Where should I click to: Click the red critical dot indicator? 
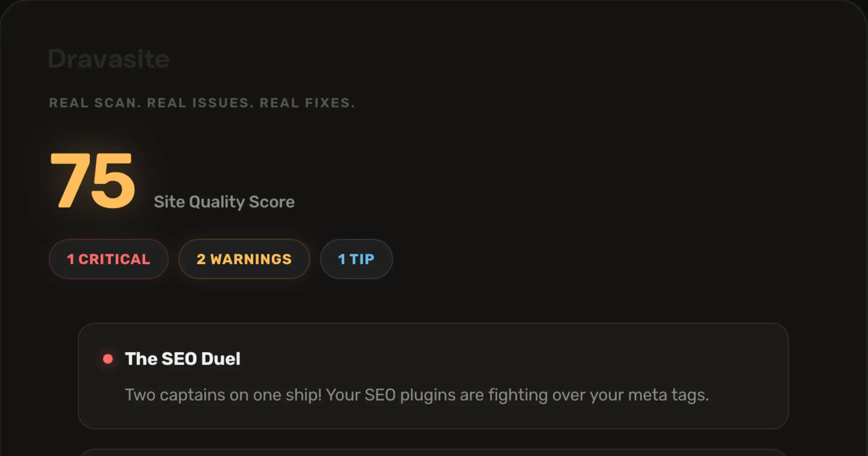pos(108,359)
